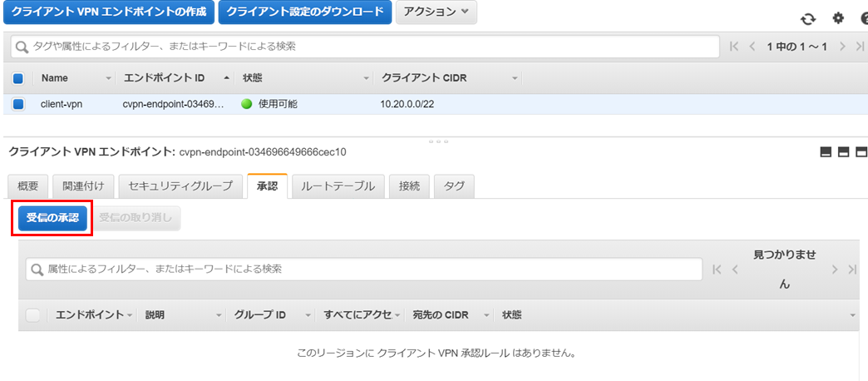The height and width of the screenshot is (381, 868).
Task: Go to next page of endpoints list
Action: (842, 47)
